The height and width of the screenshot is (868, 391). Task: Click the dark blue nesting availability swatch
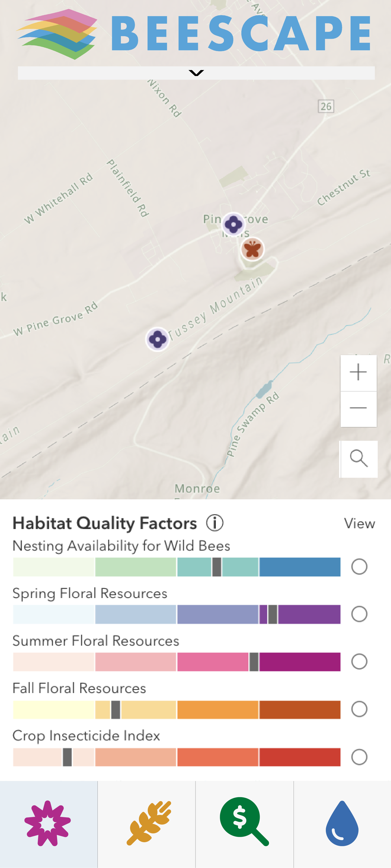tap(300, 567)
